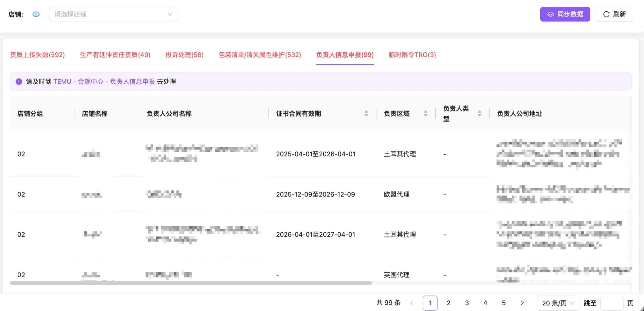Select the date cell 2025-04-01至2026-04-01
Image resolution: width=644 pixels, height=311 pixels.
point(316,154)
